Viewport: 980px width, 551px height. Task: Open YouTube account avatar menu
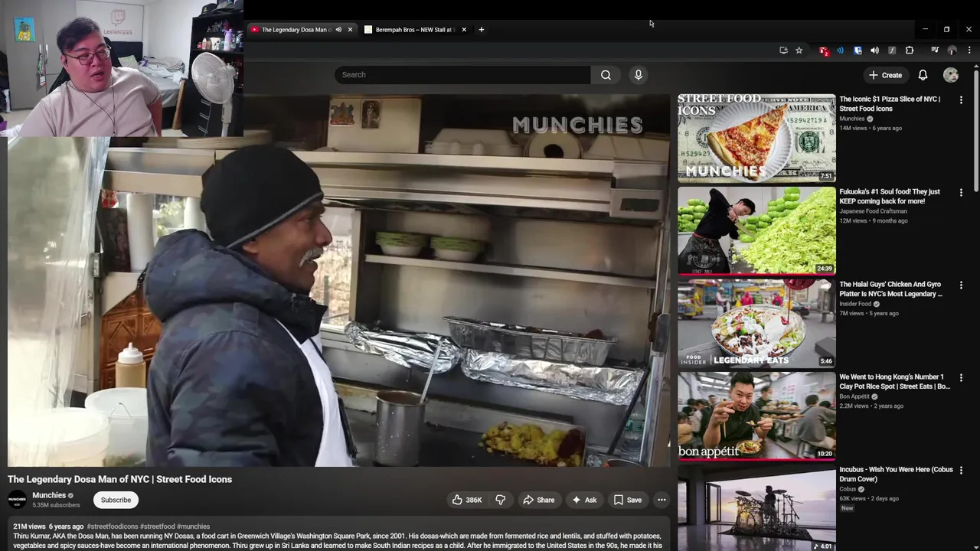pos(951,75)
